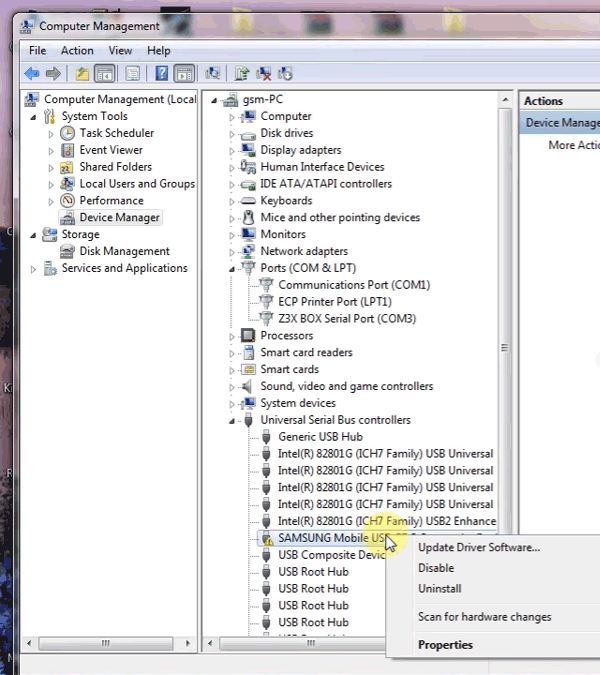Viewport: 600px width, 675px height.
Task: Click the Smart card readers icon
Action: click(248, 353)
